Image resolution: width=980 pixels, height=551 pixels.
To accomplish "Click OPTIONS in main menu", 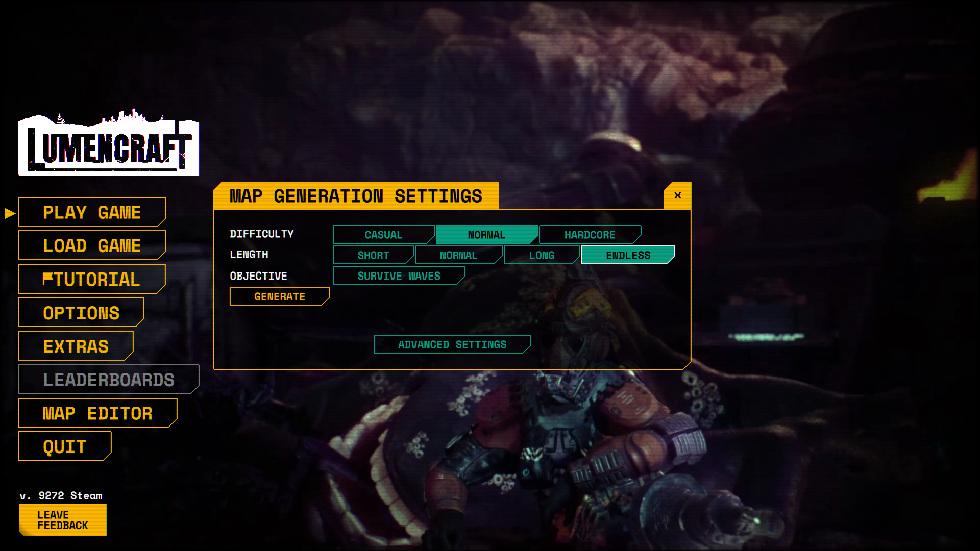I will coord(81,312).
